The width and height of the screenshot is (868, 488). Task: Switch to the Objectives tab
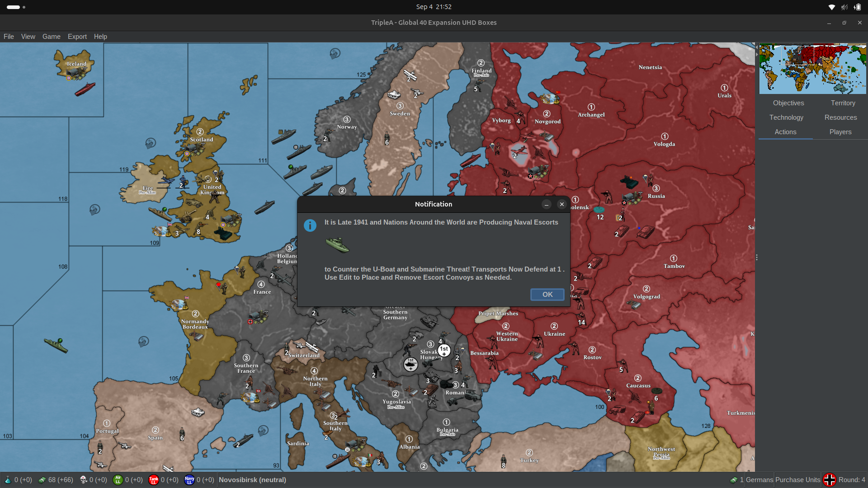[x=788, y=103]
